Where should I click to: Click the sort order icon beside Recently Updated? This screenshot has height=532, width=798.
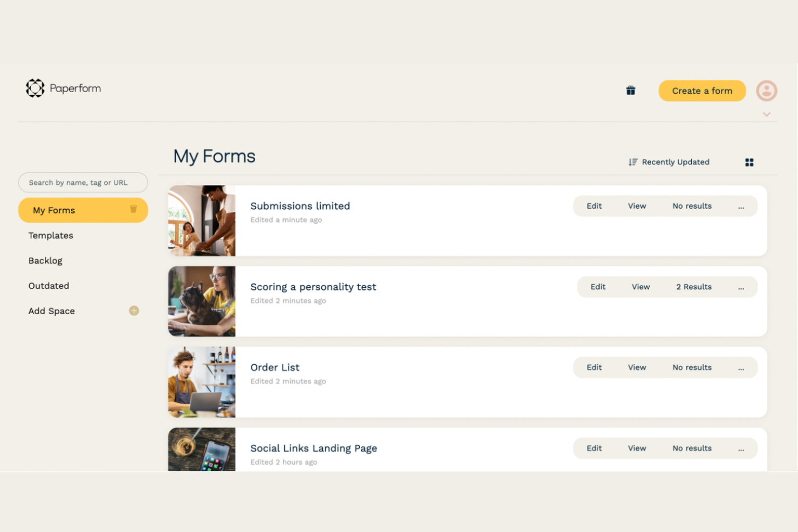(x=632, y=162)
